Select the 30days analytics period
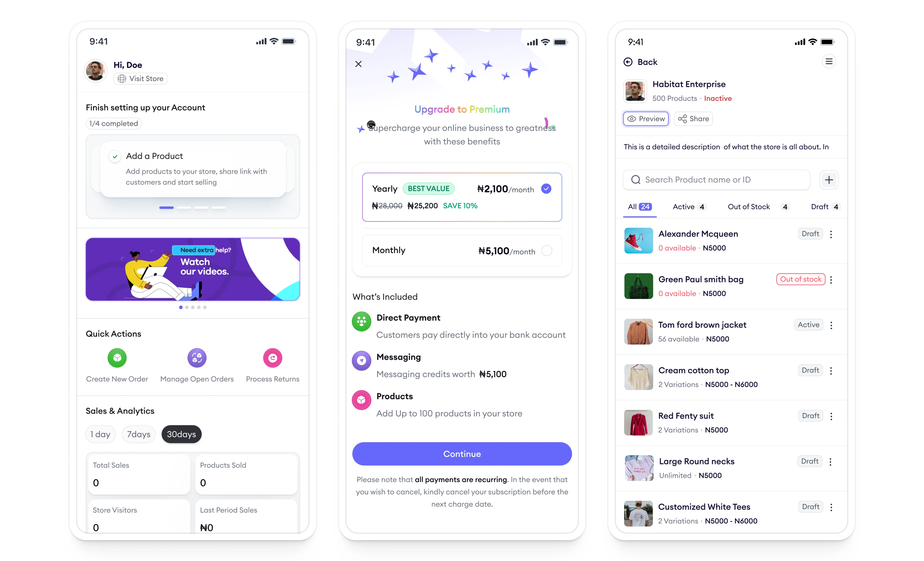924x561 pixels. pyautogui.click(x=182, y=434)
